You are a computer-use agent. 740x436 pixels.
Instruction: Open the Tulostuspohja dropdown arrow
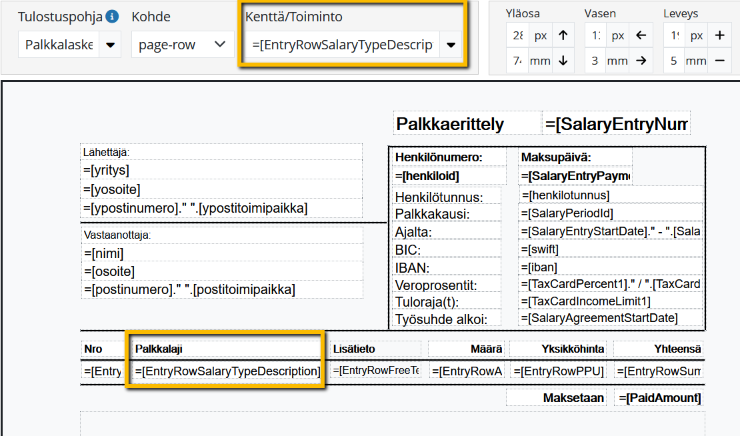pyautogui.click(x=109, y=45)
